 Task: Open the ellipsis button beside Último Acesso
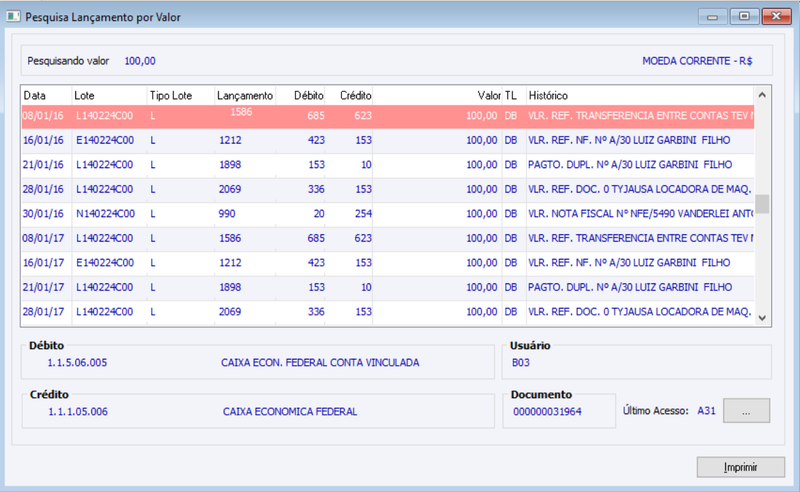coord(746,411)
